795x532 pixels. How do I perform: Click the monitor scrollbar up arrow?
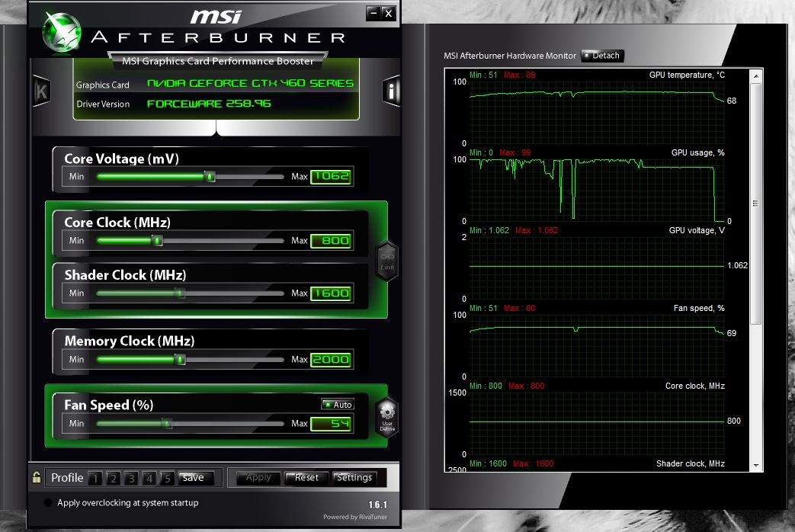tap(756, 75)
